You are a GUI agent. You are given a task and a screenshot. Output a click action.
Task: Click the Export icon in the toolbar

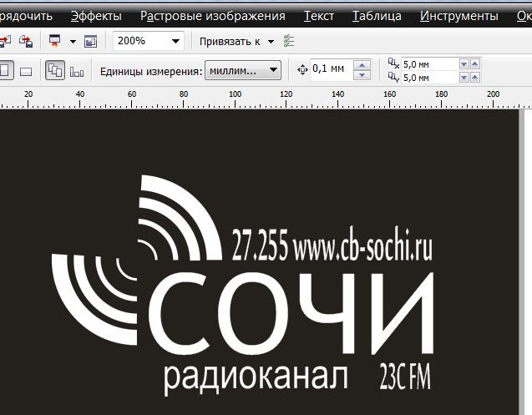point(26,41)
